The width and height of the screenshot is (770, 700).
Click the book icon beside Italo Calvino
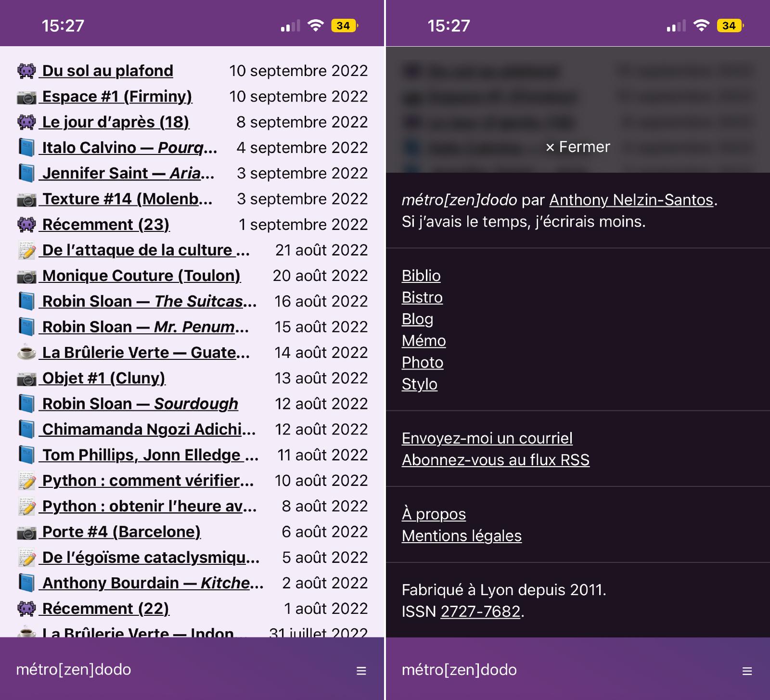(x=27, y=147)
